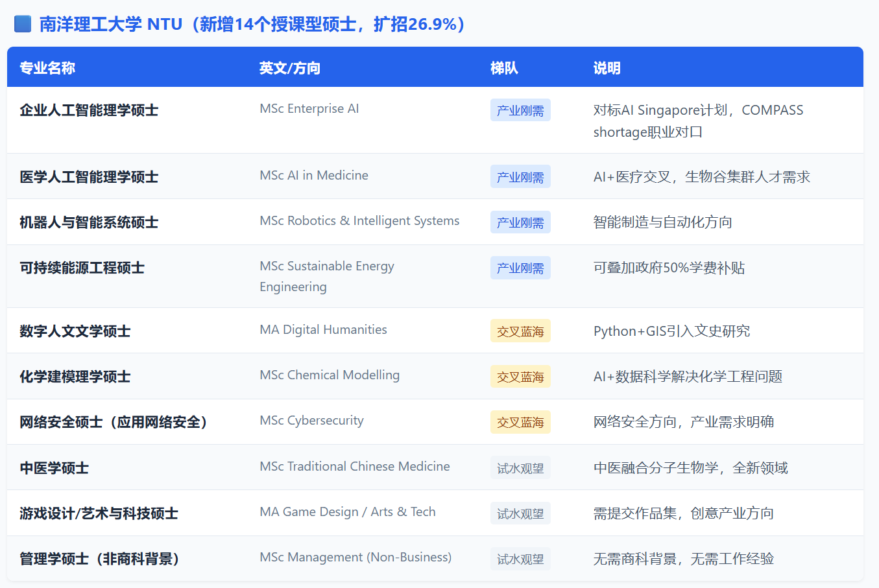Select the 企业人工智能理学硕士 program name
The height and width of the screenshot is (588, 879).
(x=89, y=110)
